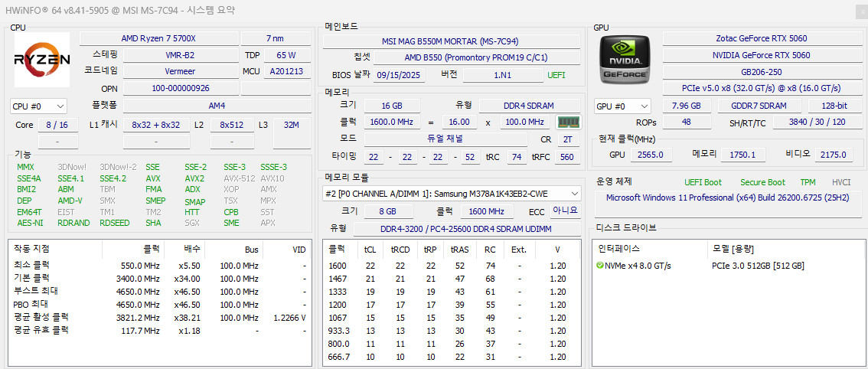This screenshot has height=369, width=868.
Task: Click the tRFC 560 timing value
Action: coord(567,158)
